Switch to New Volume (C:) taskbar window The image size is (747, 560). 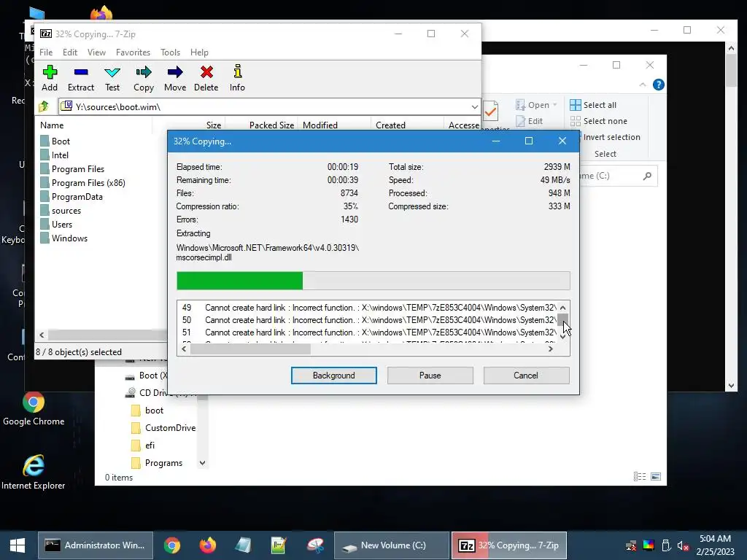tap(392, 545)
